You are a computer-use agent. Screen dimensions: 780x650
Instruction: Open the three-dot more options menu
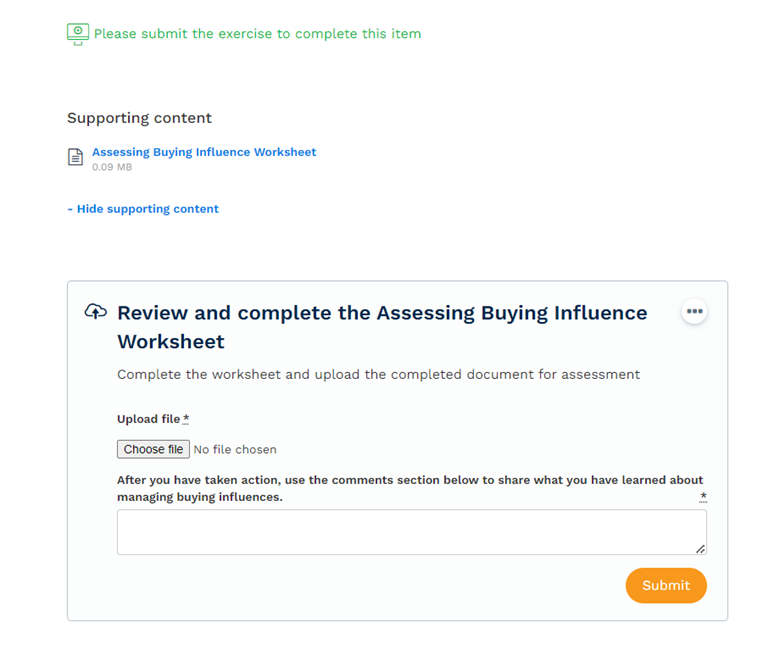[x=694, y=312]
